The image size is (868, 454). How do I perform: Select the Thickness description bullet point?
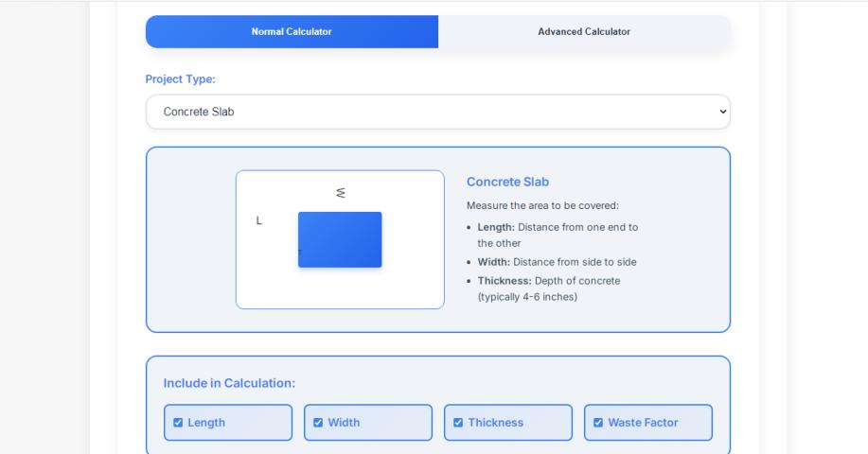point(549,288)
